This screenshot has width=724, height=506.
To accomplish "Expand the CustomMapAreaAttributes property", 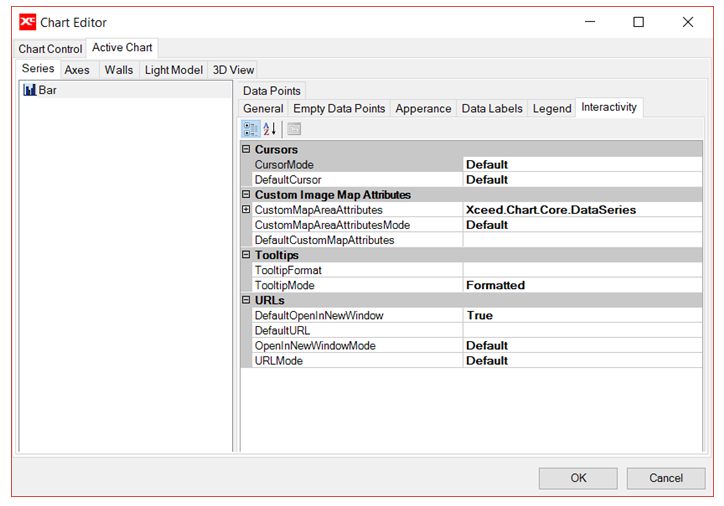I will click(246, 210).
